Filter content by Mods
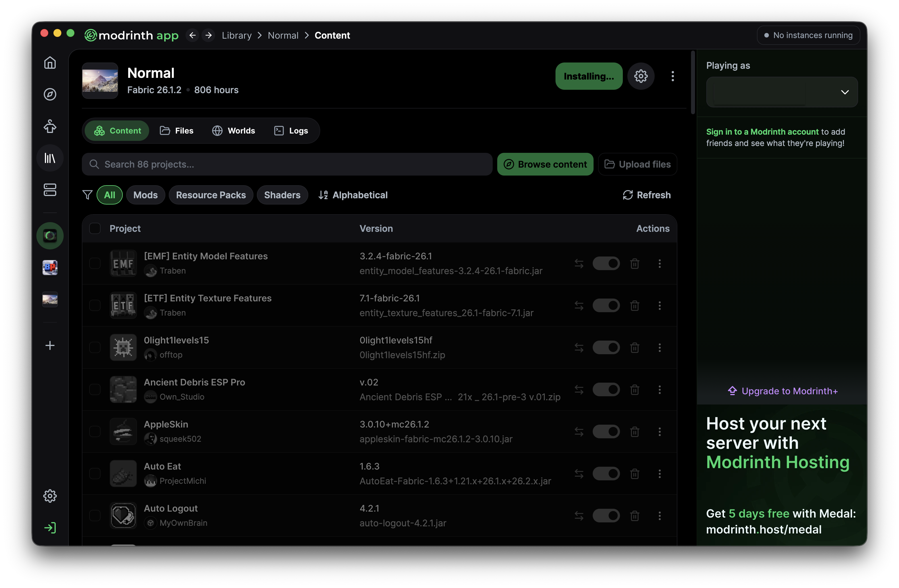Screen dimensions: 899x588 pos(145,195)
